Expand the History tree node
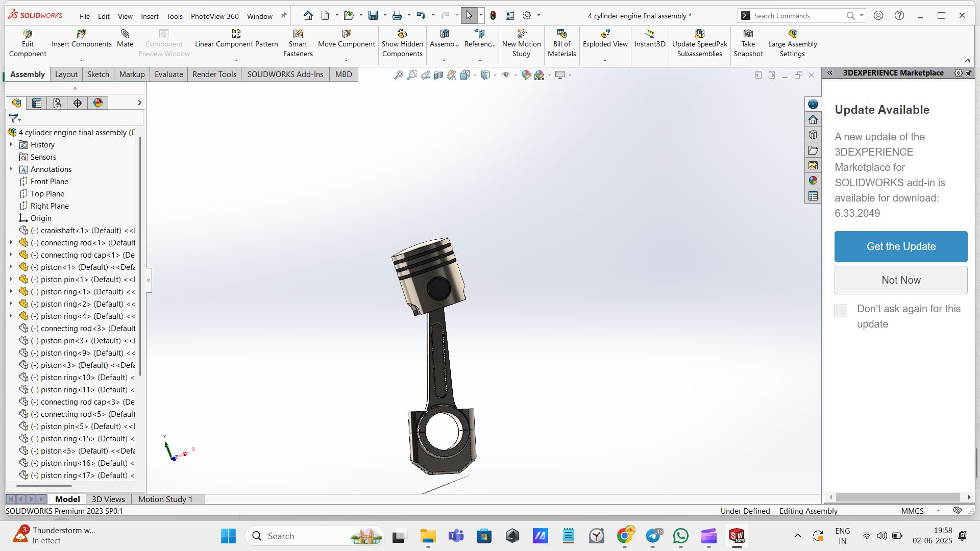The width and height of the screenshot is (980, 551). (x=11, y=145)
